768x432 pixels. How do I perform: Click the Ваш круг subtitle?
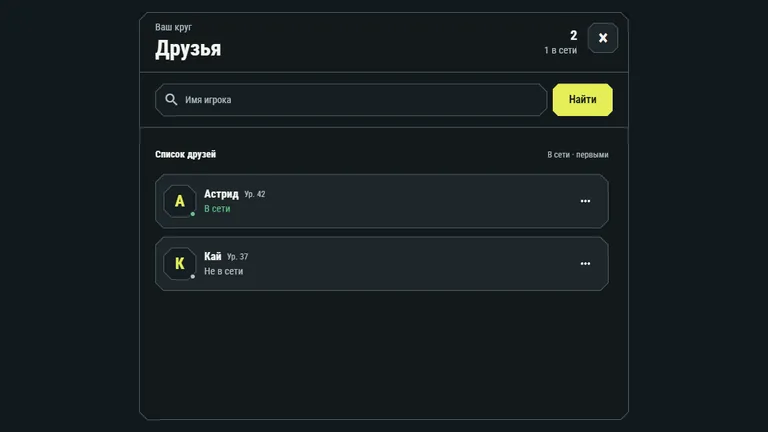click(x=173, y=27)
